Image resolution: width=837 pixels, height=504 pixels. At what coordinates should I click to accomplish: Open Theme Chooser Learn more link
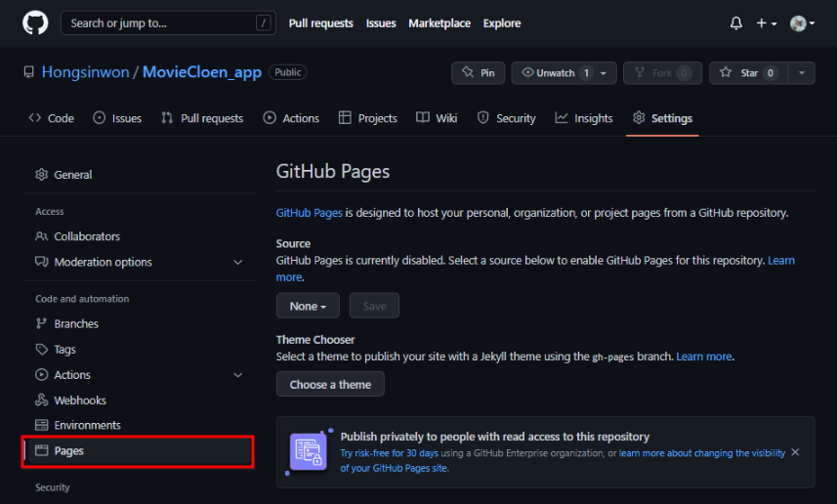704,357
